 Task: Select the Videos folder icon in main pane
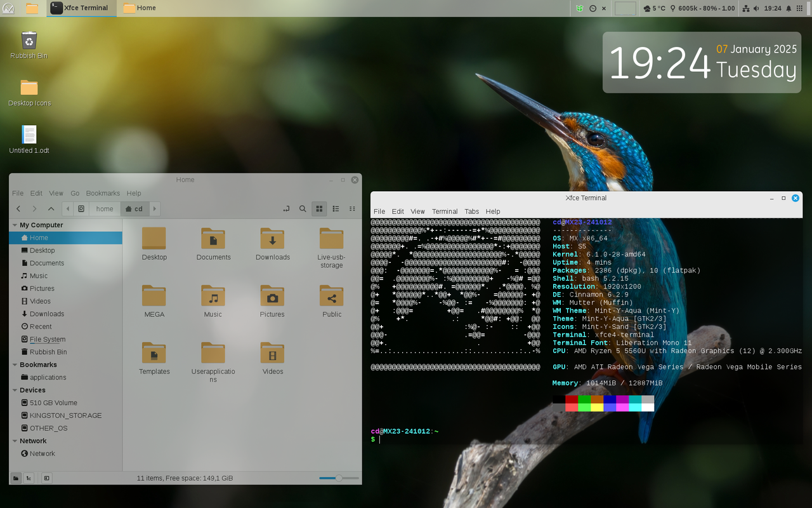[x=272, y=358]
